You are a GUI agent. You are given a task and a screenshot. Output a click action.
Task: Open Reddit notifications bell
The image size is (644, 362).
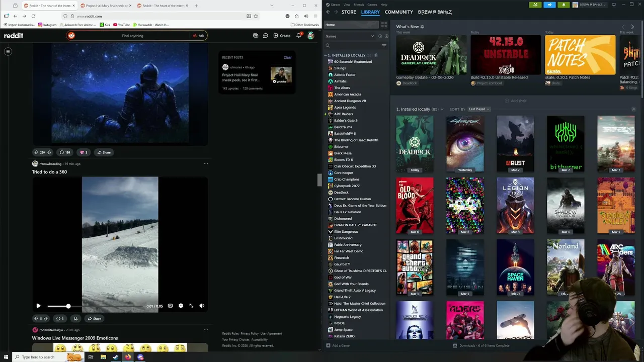coord(299,36)
